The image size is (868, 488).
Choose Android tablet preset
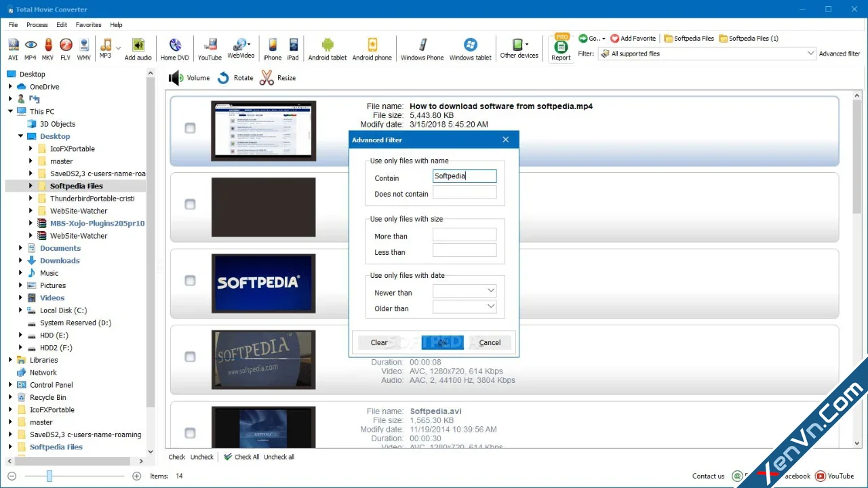(x=328, y=49)
